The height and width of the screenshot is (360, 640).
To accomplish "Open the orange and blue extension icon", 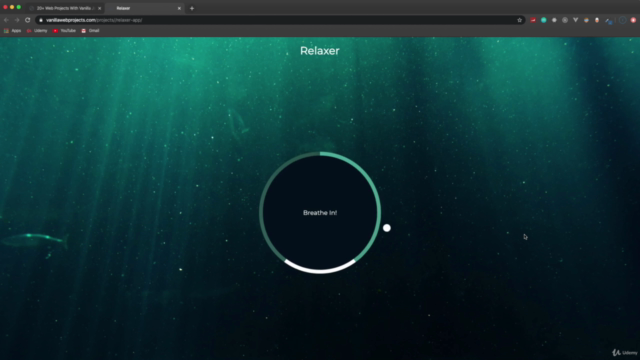I will 586,20.
